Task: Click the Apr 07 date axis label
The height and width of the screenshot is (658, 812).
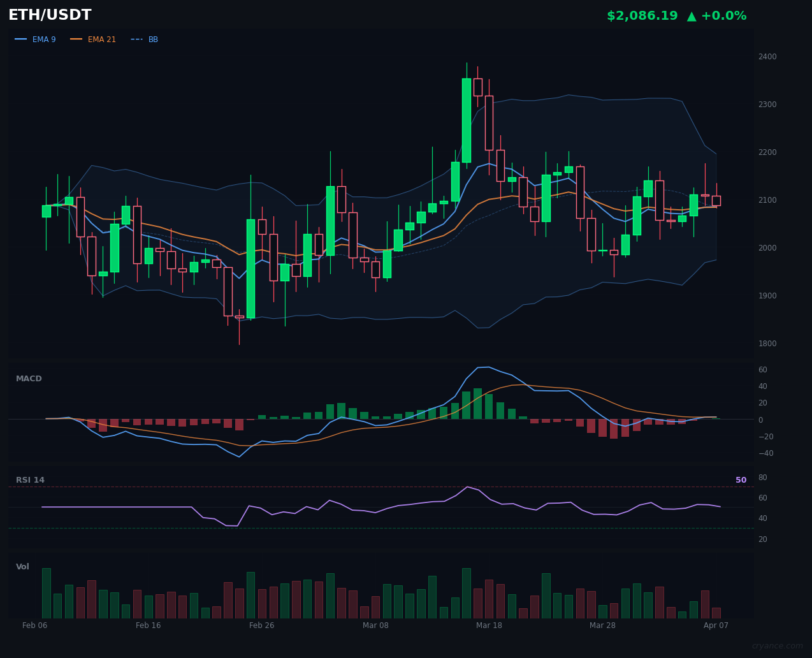Action: point(715,625)
